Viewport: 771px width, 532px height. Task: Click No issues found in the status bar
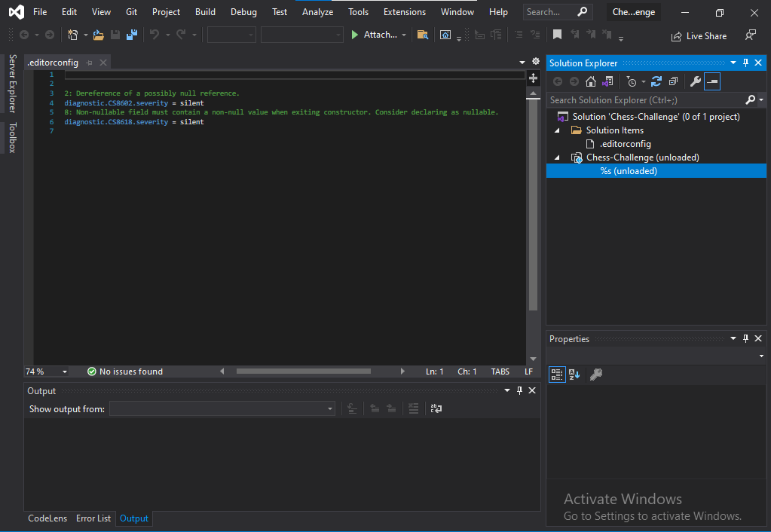point(124,371)
